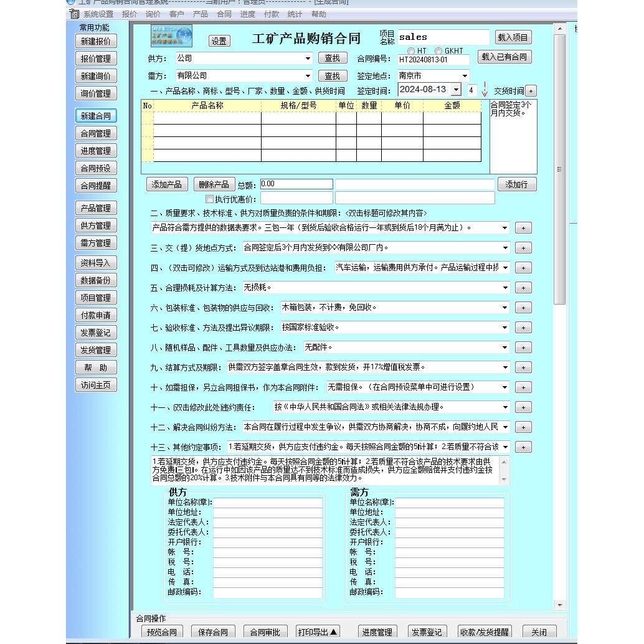Click scroll-up arrow of 其他约定事项 textbox
The image size is (644, 644).
(x=504, y=462)
